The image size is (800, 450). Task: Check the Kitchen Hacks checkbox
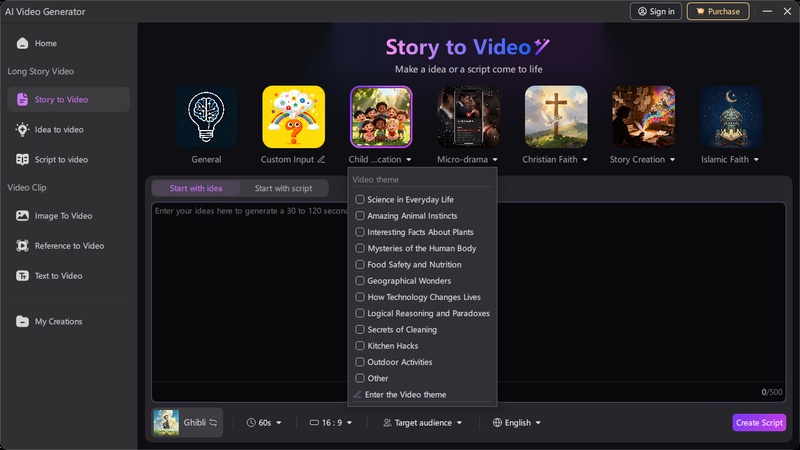[x=360, y=345]
